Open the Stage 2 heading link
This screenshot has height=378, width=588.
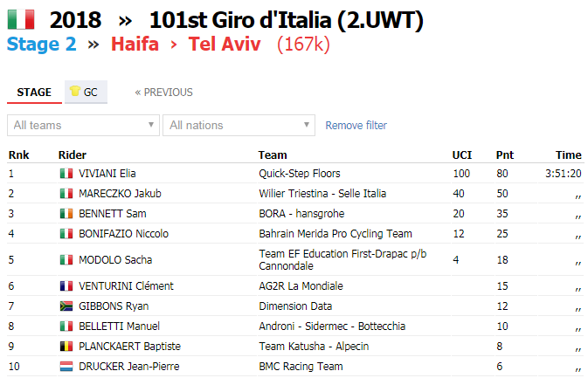42,44
